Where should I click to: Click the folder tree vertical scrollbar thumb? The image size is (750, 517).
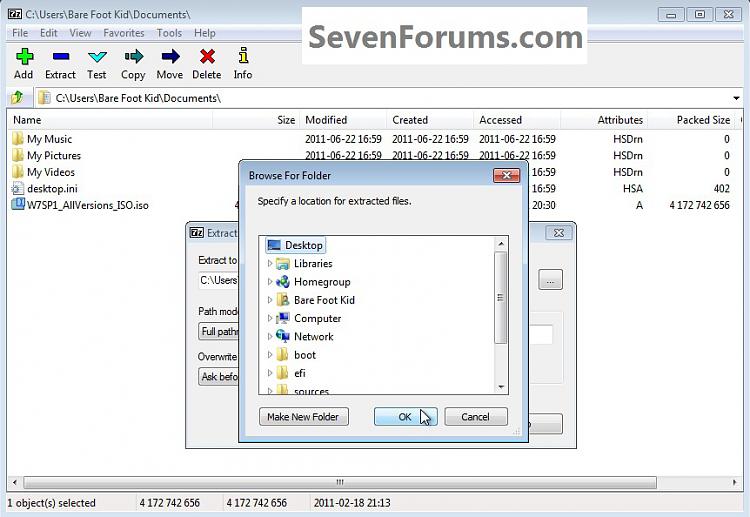coord(500,297)
